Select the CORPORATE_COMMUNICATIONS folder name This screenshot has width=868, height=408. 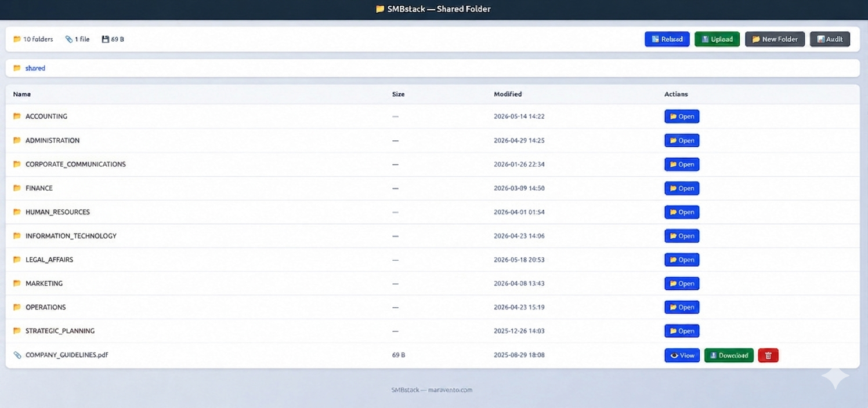(x=75, y=164)
